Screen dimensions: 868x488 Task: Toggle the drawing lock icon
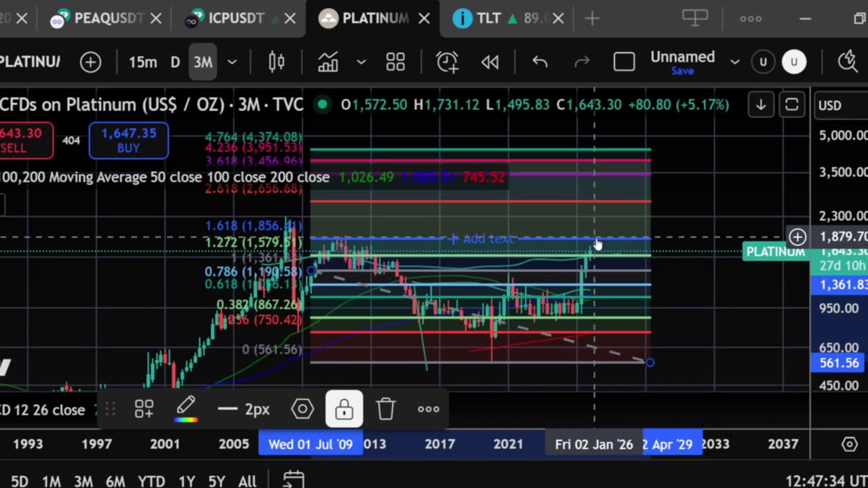point(344,409)
